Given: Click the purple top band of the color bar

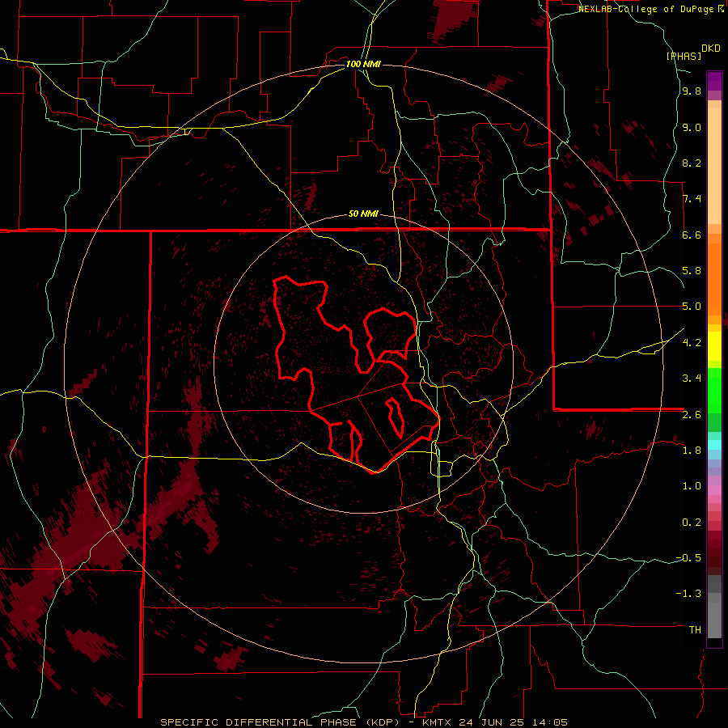Looking at the screenshot, I should [714, 81].
